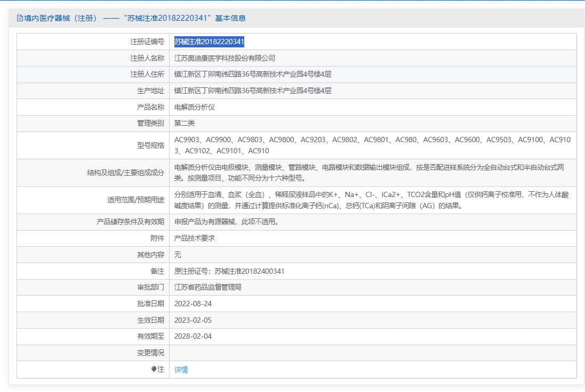This screenshot has height=392, width=585.
Task: Click the 适用范围/预期用途 label
Action: pyautogui.click(x=135, y=200)
